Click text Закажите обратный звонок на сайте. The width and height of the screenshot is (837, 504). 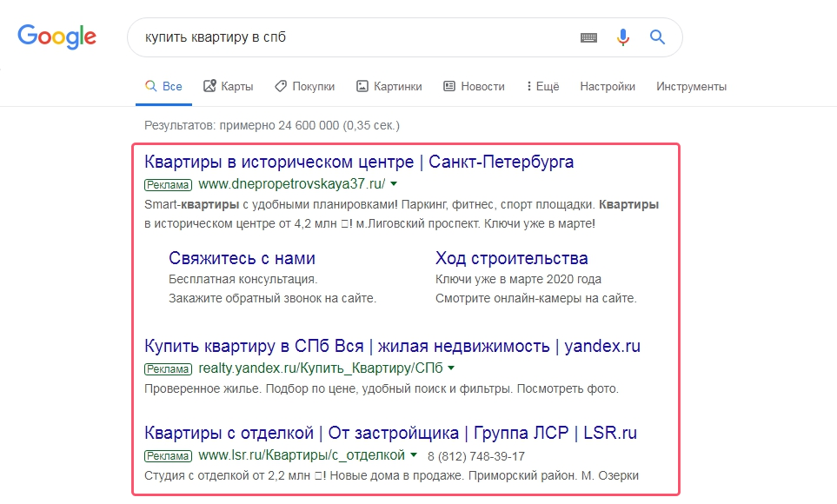[272, 298]
